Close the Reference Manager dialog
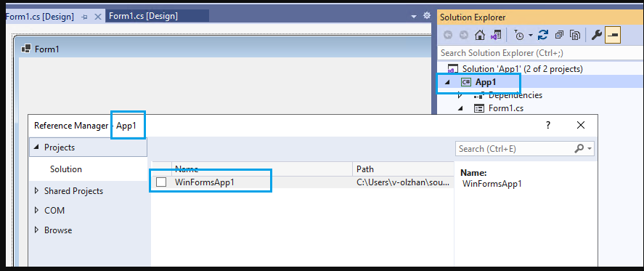 pyautogui.click(x=581, y=126)
